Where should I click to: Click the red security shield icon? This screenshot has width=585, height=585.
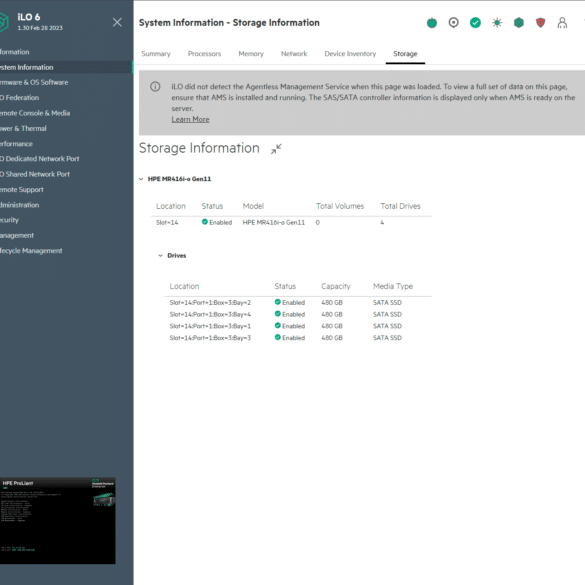click(540, 23)
